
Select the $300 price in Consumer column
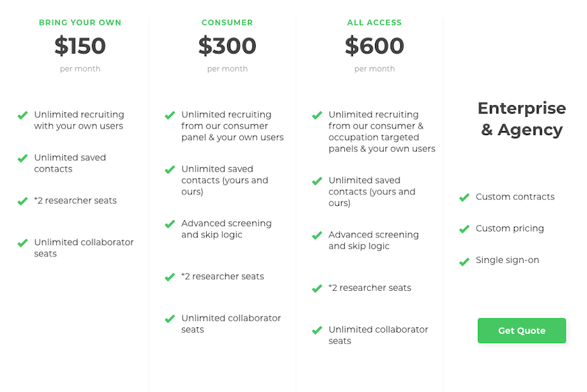click(x=227, y=46)
